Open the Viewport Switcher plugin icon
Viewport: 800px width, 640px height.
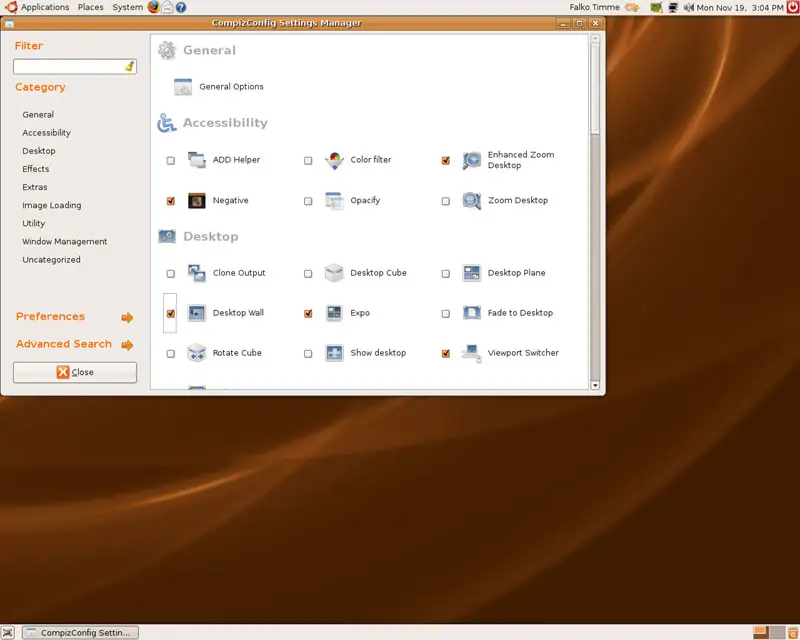pyautogui.click(x=471, y=353)
